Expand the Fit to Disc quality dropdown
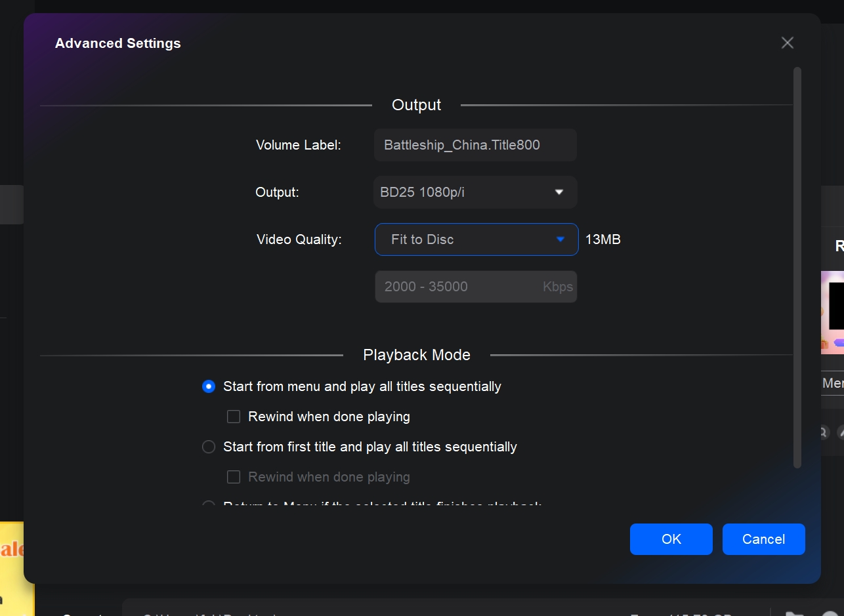The image size is (844, 616). click(x=476, y=239)
